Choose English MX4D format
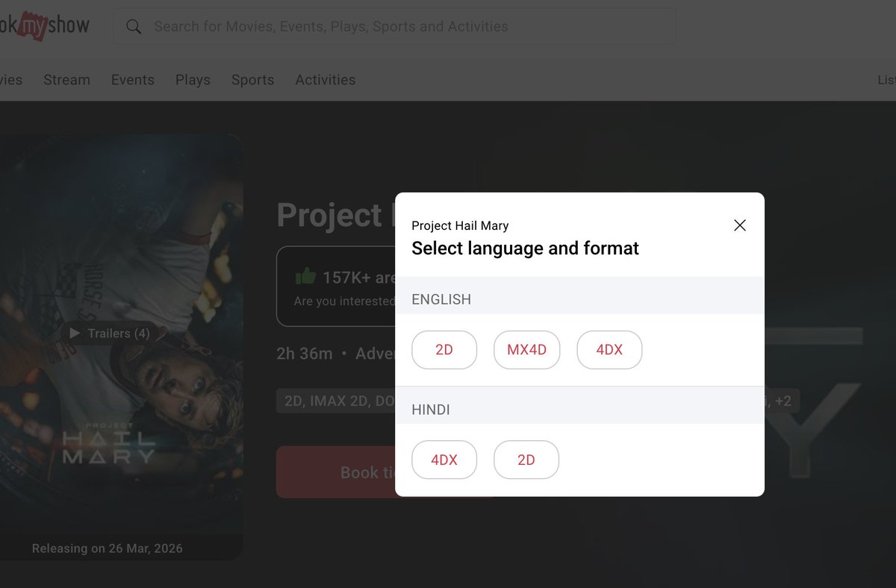896x588 pixels. [x=526, y=350]
